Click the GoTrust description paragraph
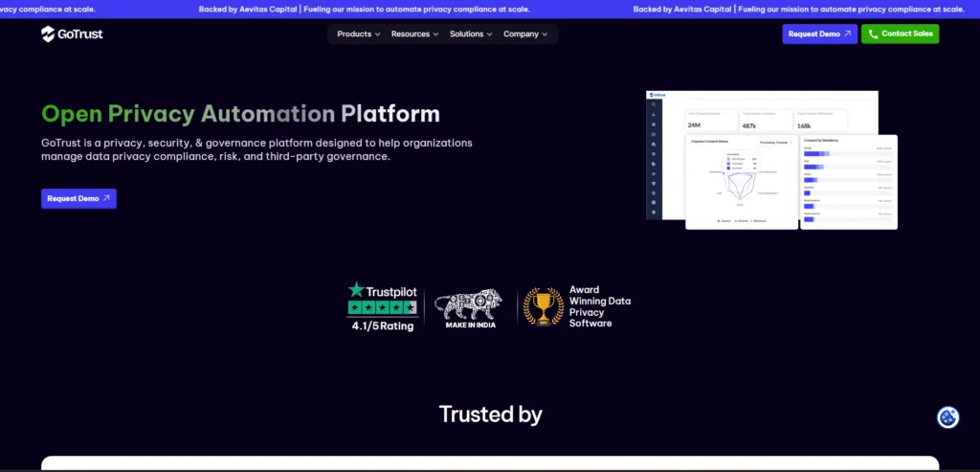Image resolution: width=980 pixels, height=472 pixels. tap(256, 149)
